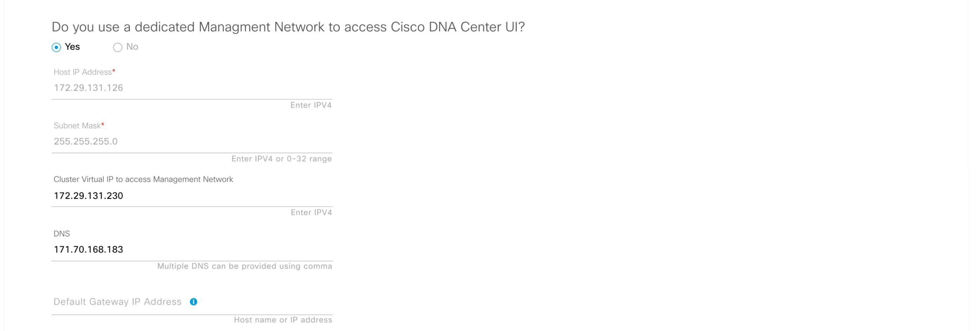This screenshot has height=331, width=980.
Task: Click the DNS field containing 171.70.168.183
Action: [89, 250]
